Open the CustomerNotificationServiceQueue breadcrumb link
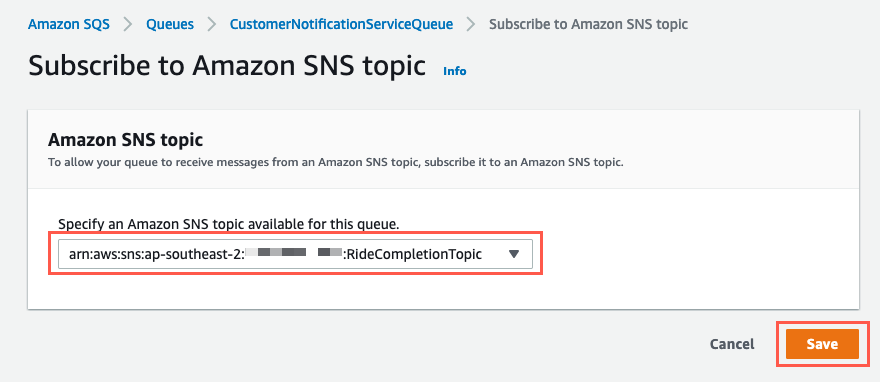The height and width of the screenshot is (382, 880). coord(341,24)
